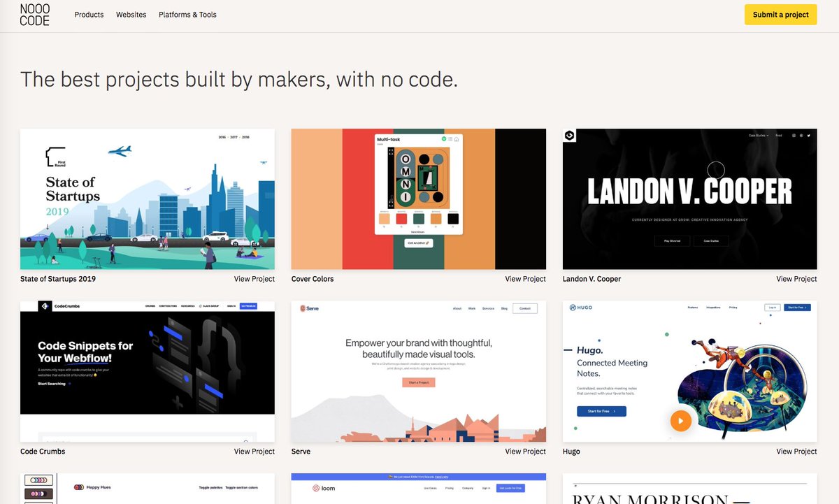This screenshot has height=504, width=839.
Task: Click the Loom preview thumbnail
Action: (x=419, y=489)
